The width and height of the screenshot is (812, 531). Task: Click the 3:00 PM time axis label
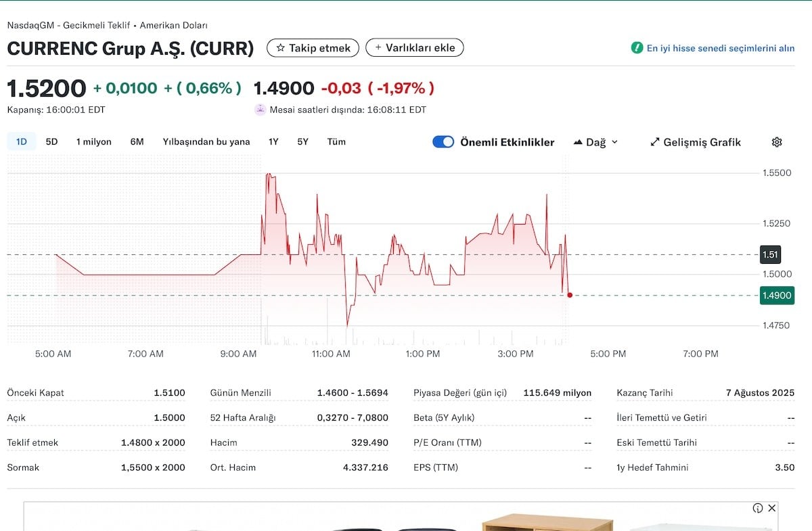click(x=516, y=354)
